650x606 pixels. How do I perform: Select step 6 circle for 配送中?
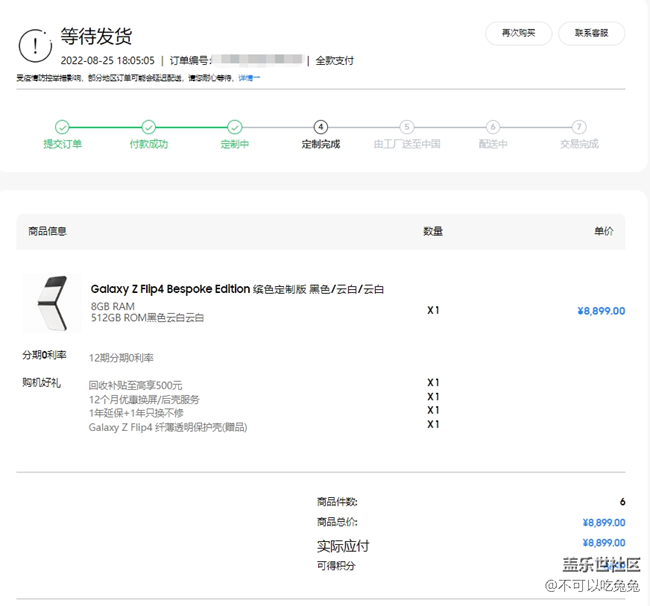pyautogui.click(x=492, y=127)
